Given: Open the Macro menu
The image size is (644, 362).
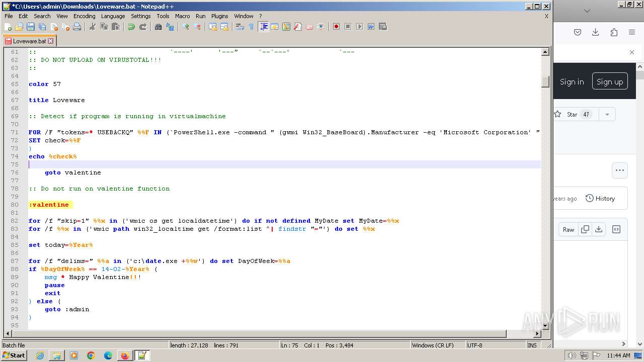Looking at the screenshot, I should pyautogui.click(x=182, y=16).
